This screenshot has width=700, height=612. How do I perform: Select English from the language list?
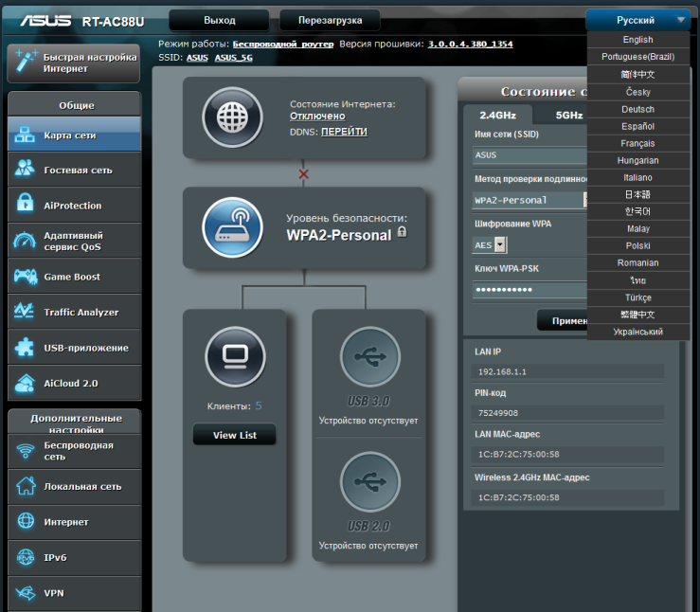[x=637, y=40]
